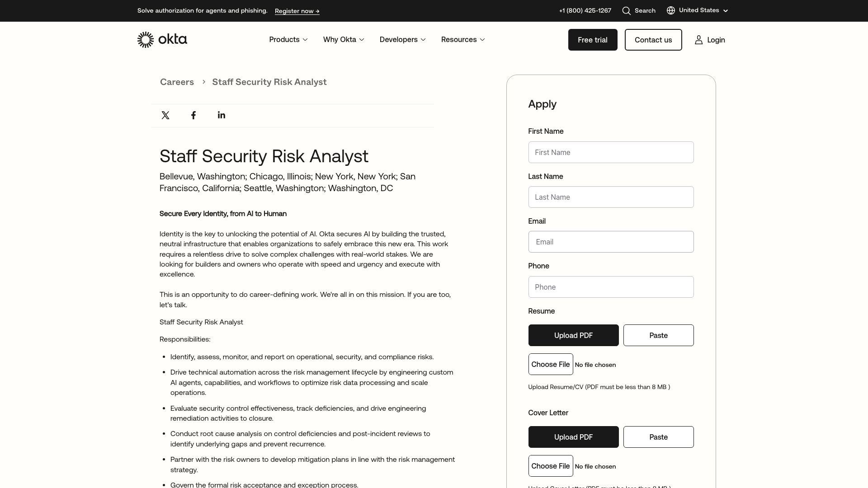
Task: Share job via Facebook icon
Action: (x=193, y=115)
